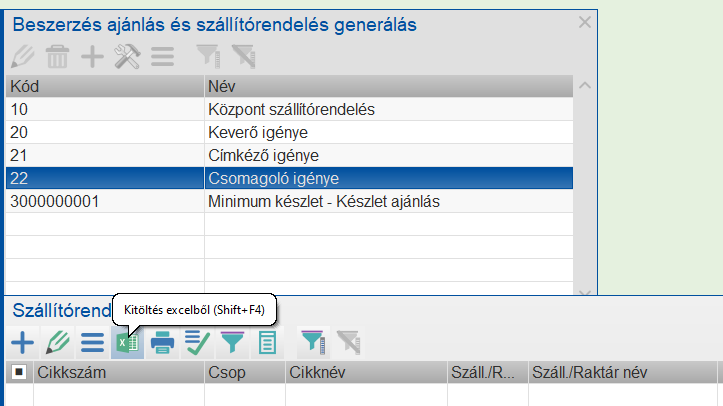Screen dimensions: 723x406
Task: Sort by the Cikkszám column header
Action: 118,373
